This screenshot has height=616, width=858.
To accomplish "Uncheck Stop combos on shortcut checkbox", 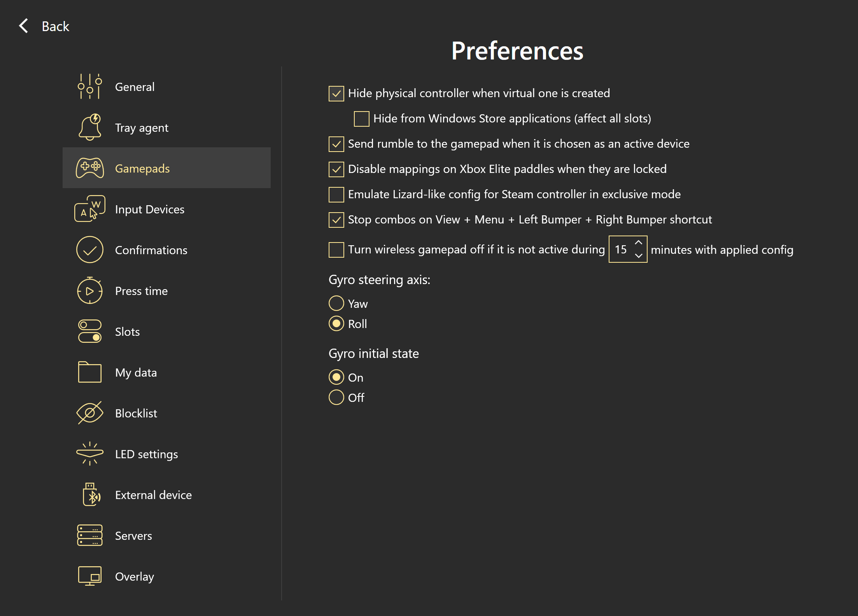I will [336, 220].
